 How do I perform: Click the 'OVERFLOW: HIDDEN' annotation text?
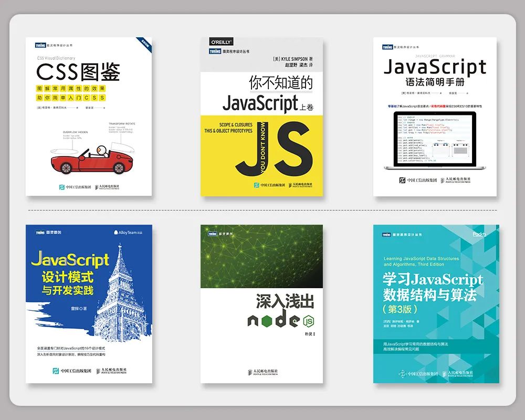(x=75, y=132)
